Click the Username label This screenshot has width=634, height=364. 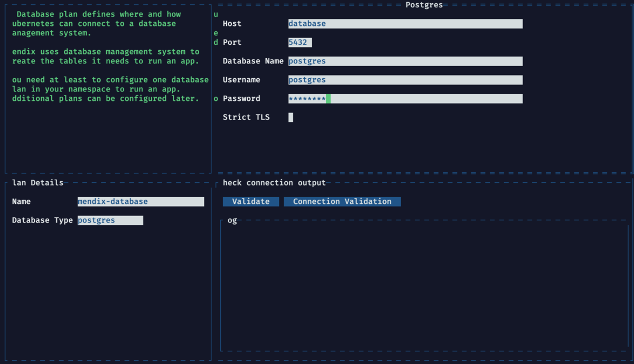[x=241, y=80]
